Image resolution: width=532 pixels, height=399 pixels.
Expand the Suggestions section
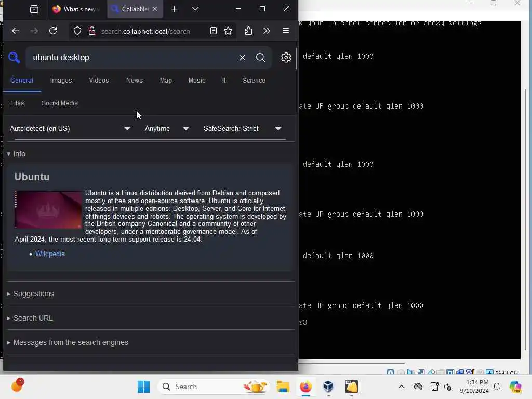click(x=30, y=294)
